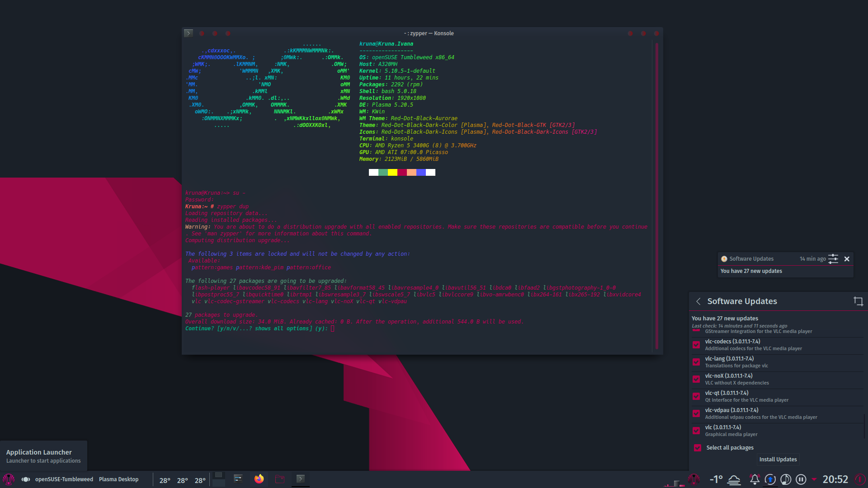Click the network activity monitor graph
This screenshot has height=488, width=868.
point(675,483)
